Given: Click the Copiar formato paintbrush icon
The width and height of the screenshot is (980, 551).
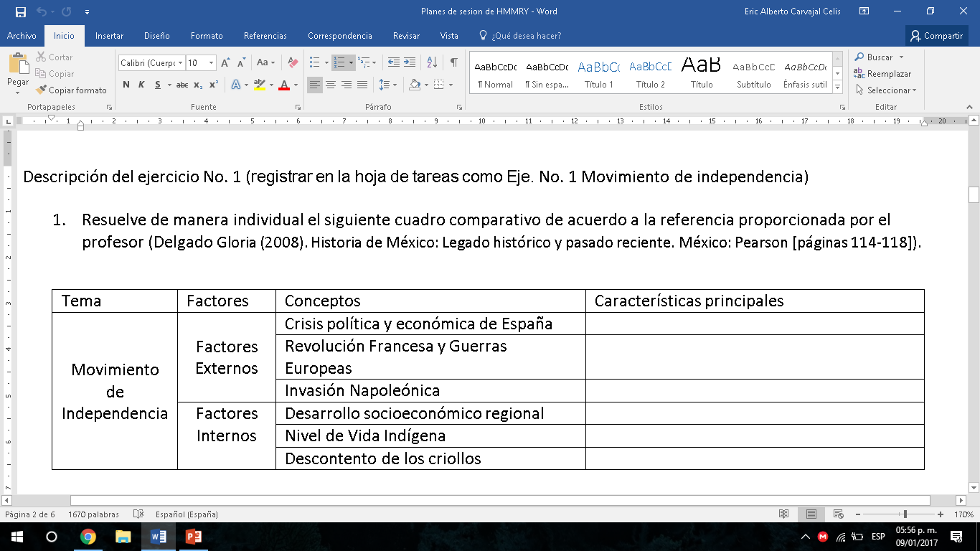Looking at the screenshot, I should pyautogui.click(x=41, y=90).
